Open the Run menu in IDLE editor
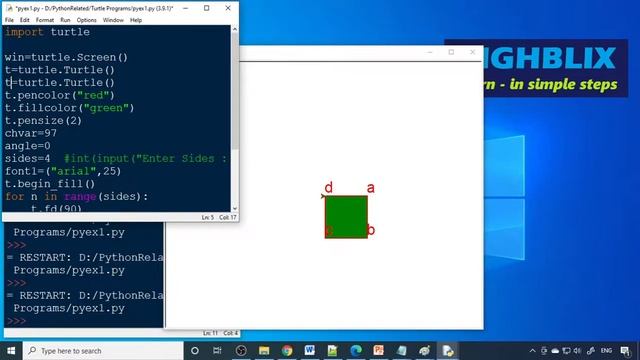This screenshot has width=640, height=360. pos(65,20)
